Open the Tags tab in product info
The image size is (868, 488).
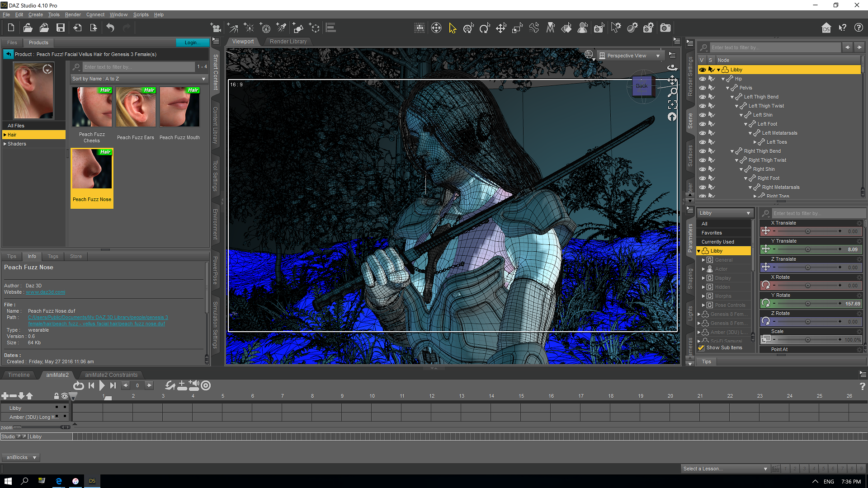pyautogui.click(x=53, y=256)
